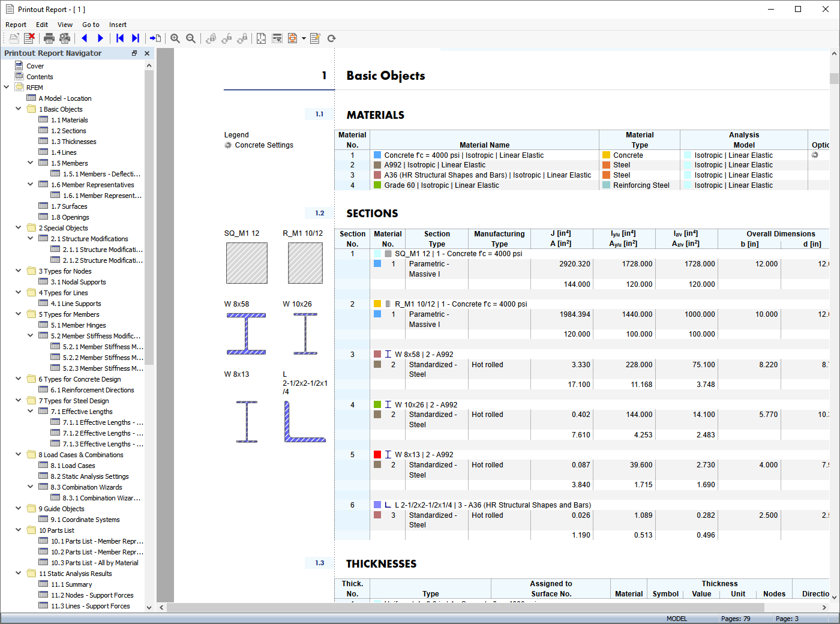Open the next page using the arrow icon
The image size is (840, 624).
tap(100, 38)
